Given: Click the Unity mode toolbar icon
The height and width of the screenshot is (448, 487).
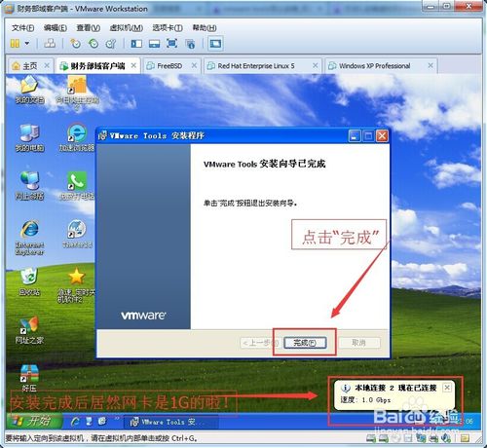Looking at the screenshot, I should [x=190, y=43].
